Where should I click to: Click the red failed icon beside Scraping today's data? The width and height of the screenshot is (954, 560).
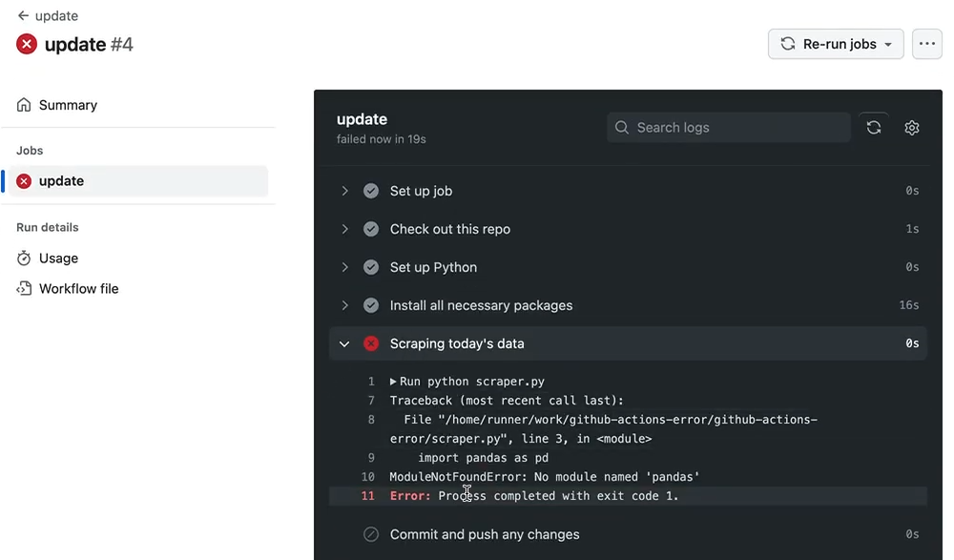click(x=371, y=343)
